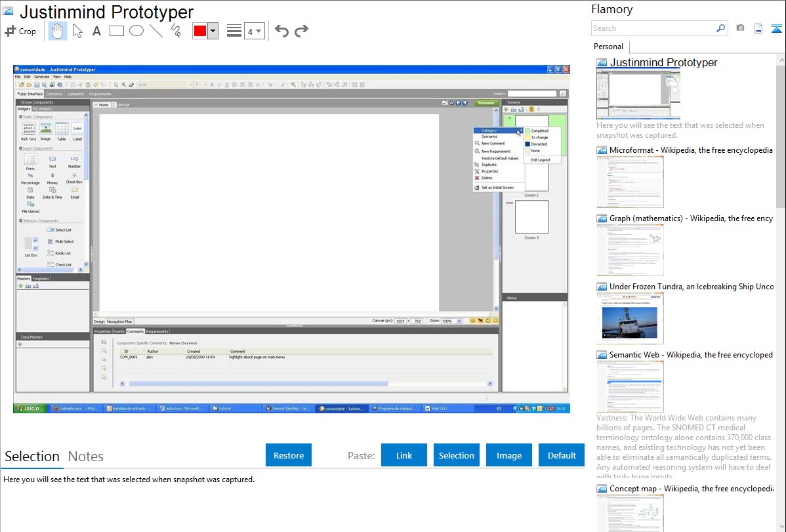This screenshot has height=532, width=786.
Task: Redo the last annotation
Action: coord(301,31)
